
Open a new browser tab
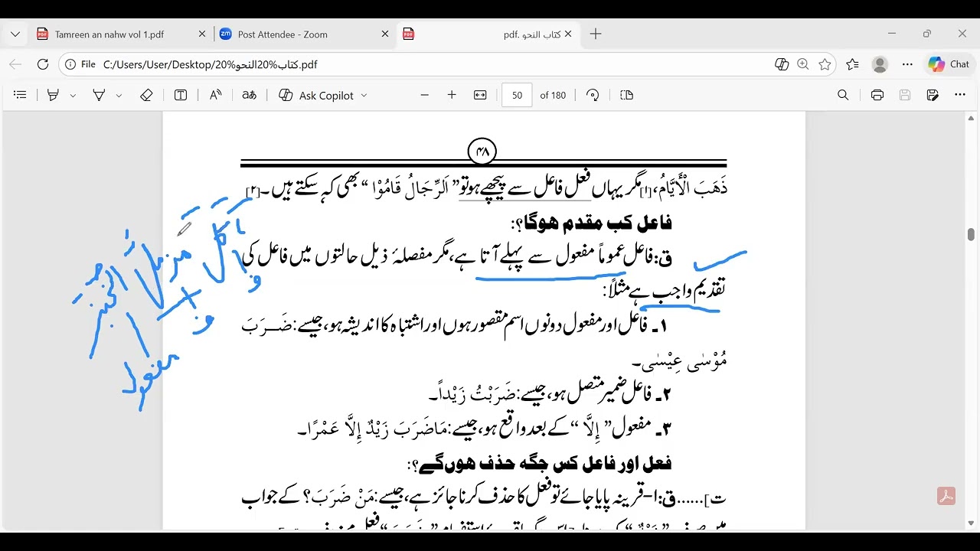[596, 34]
